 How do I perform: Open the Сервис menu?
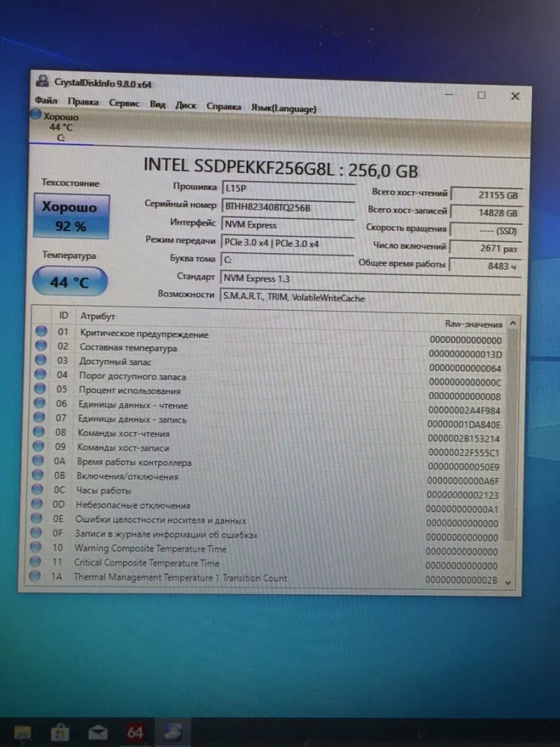124,103
